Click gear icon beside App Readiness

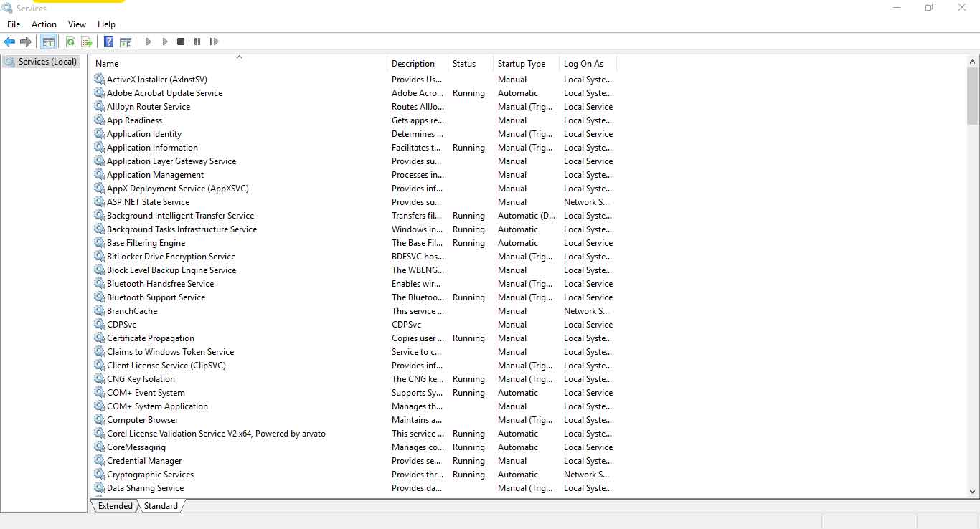tap(99, 120)
